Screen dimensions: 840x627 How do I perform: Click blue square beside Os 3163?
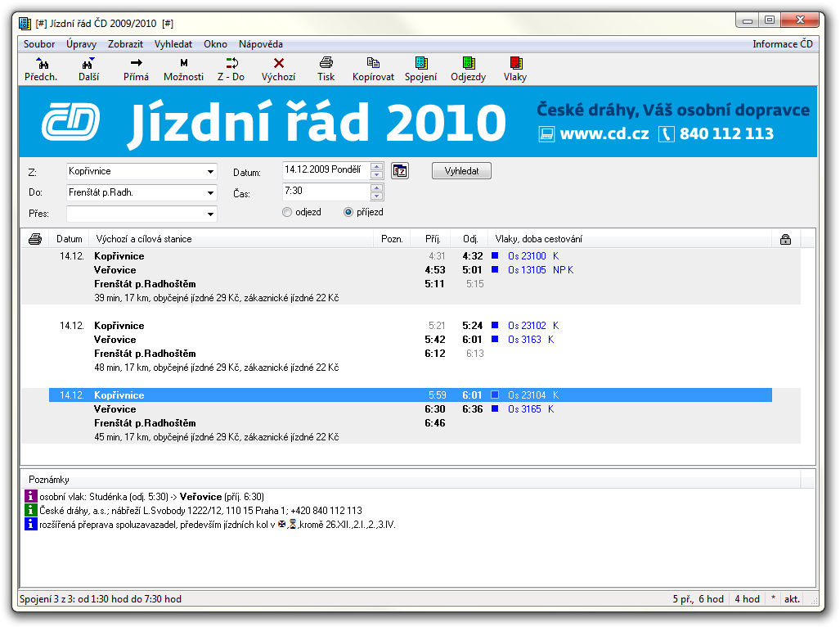[x=495, y=339]
